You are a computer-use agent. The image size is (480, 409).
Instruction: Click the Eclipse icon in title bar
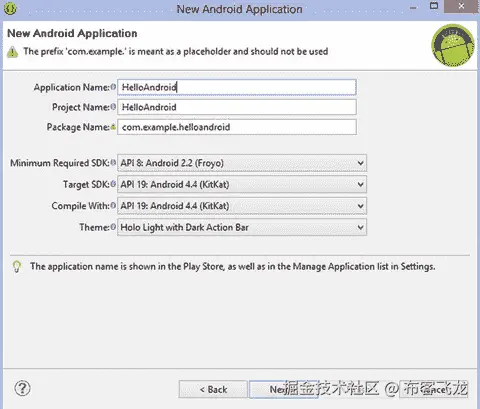pyautogui.click(x=11, y=8)
